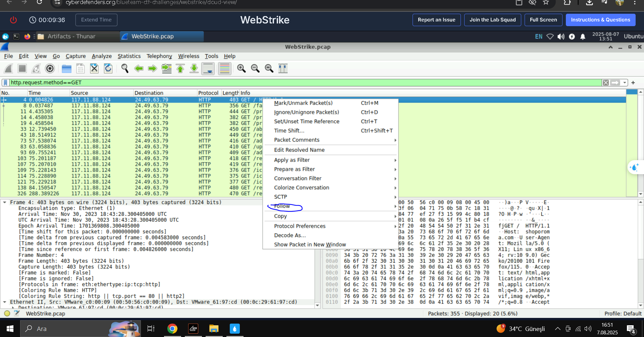This screenshot has width=644, height=337.
Task: Go forward to the next packet
Action: click(x=152, y=69)
